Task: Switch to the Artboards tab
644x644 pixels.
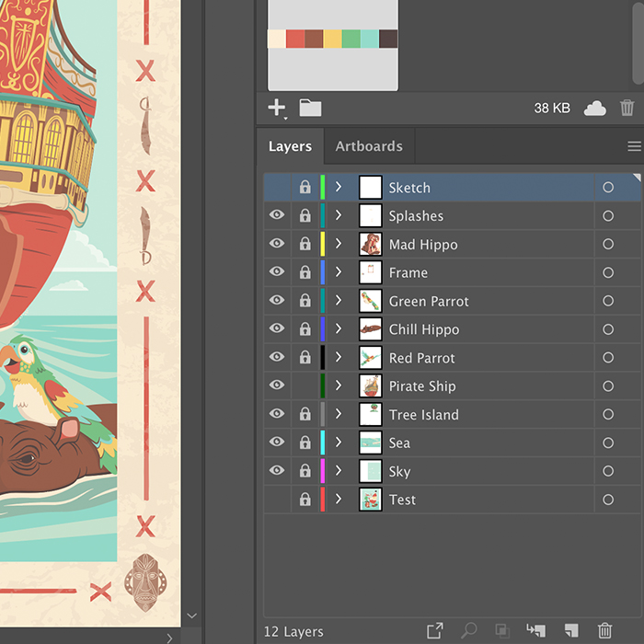Action: [369, 146]
